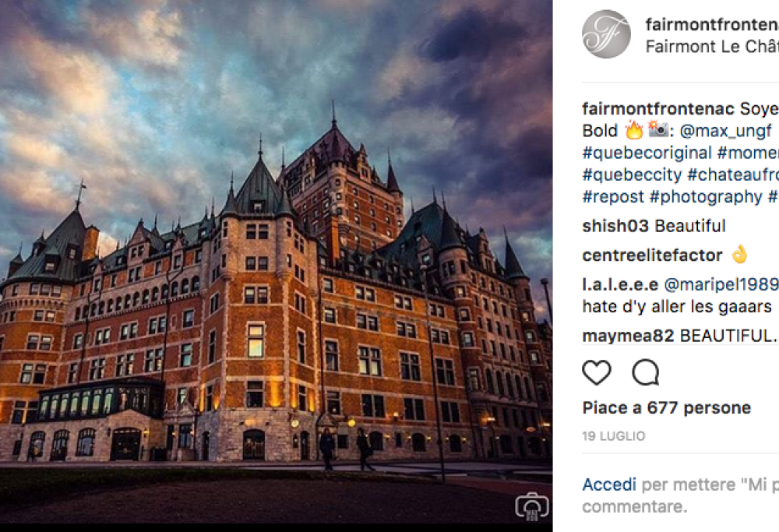779x532 pixels.
Task: Click the "Accedi" login link
Action: 609,485
